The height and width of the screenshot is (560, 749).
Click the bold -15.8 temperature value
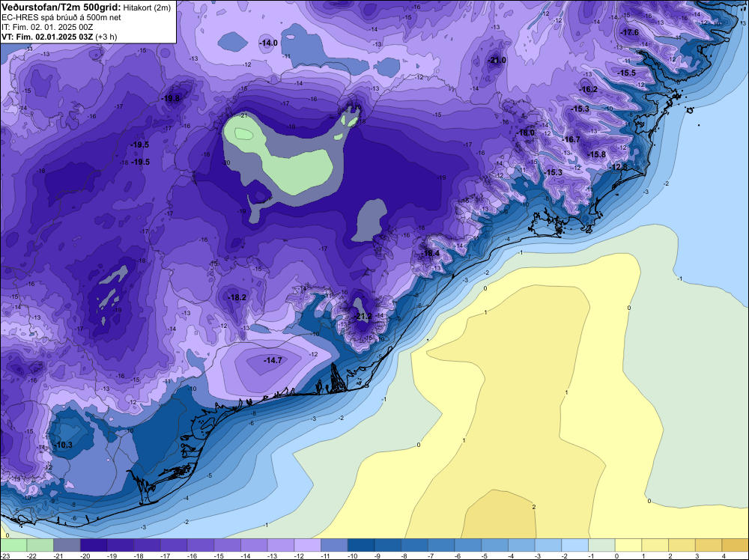point(597,154)
